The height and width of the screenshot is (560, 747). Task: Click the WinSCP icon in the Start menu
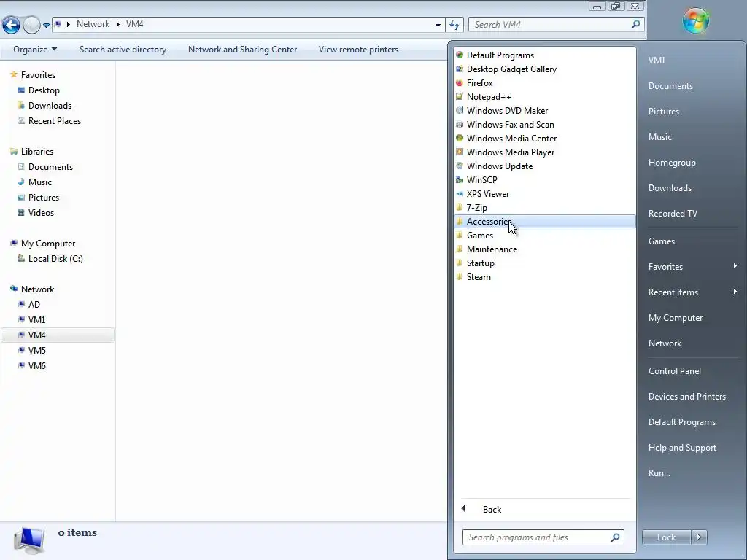(460, 179)
